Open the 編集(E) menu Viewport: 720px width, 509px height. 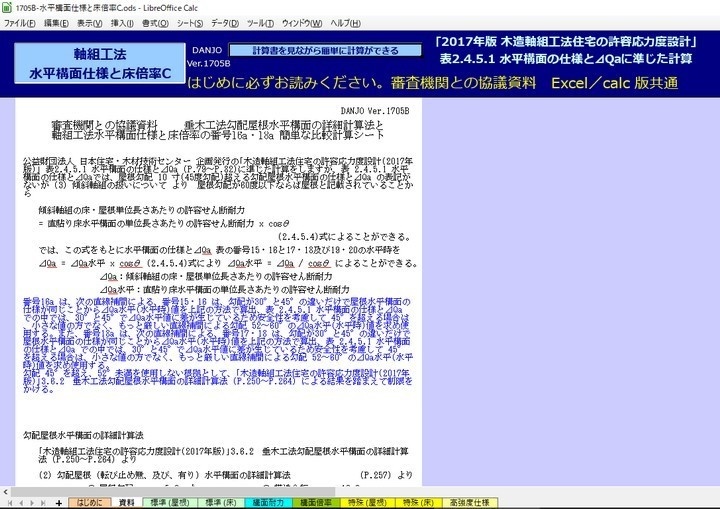pos(56,23)
